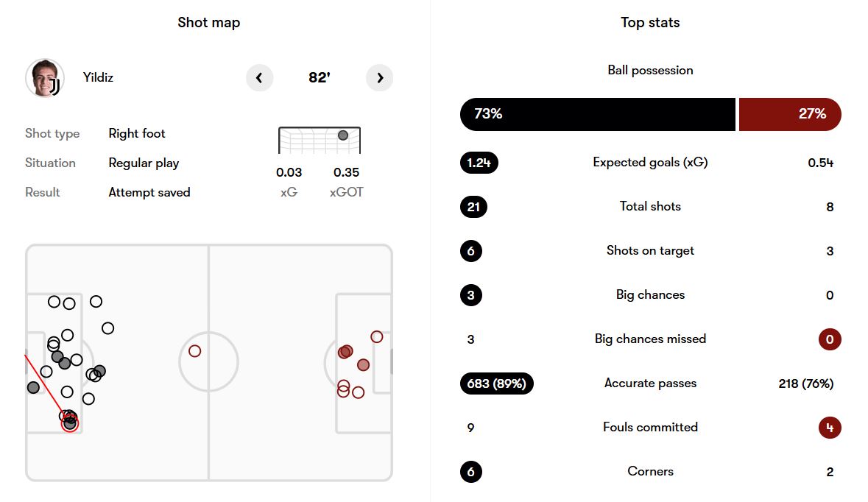Click the 683 (89%) accurate passes badge
The image size is (868, 502).
coord(496,383)
